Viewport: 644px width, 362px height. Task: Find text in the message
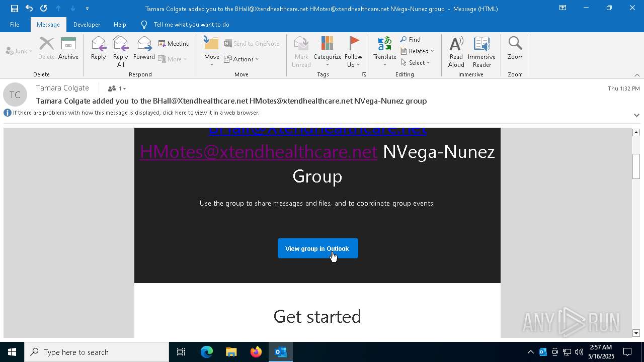click(x=411, y=39)
